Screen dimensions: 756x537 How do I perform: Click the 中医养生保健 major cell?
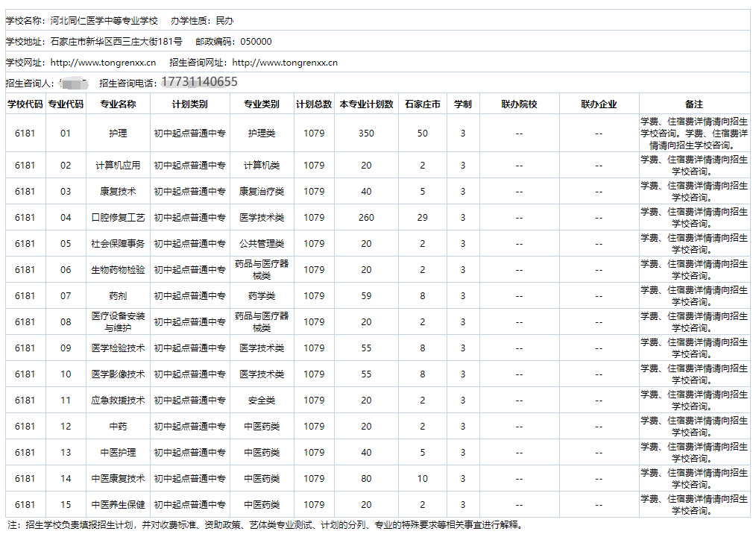[x=119, y=504]
